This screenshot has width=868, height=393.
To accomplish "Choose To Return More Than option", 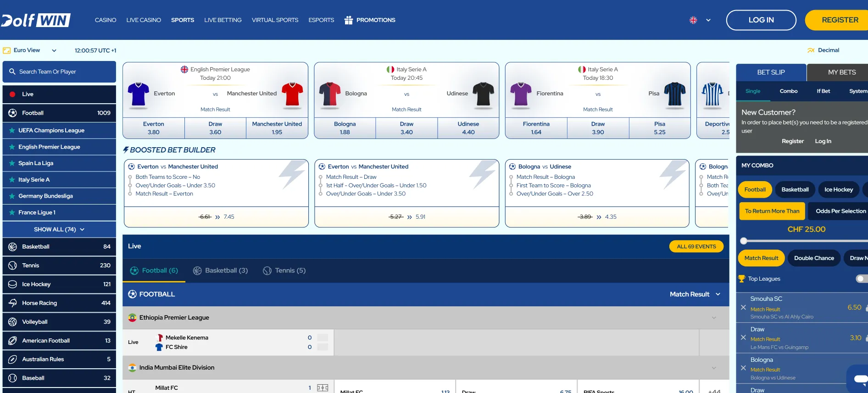I will (x=772, y=211).
